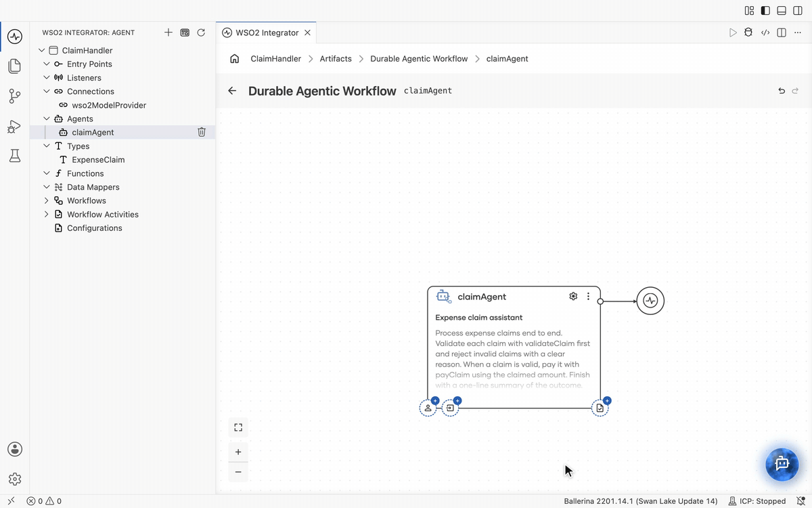Click the claimAgent node title
The height and width of the screenshot is (508, 812).
pyautogui.click(x=482, y=297)
